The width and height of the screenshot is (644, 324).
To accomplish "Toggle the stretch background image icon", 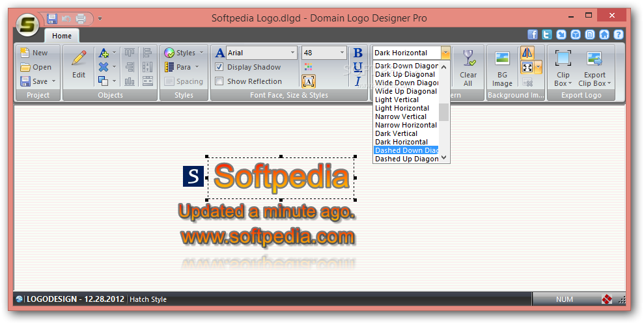I will click(527, 67).
